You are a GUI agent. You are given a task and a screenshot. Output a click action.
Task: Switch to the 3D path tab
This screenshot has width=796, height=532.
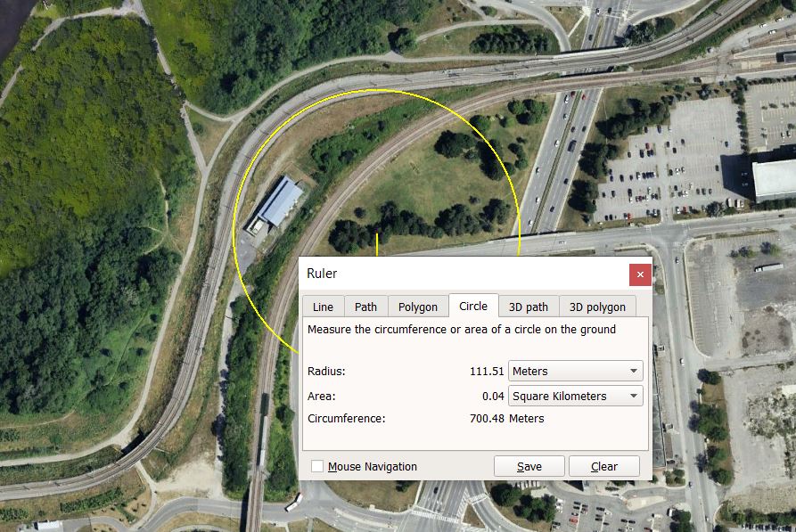point(529,307)
